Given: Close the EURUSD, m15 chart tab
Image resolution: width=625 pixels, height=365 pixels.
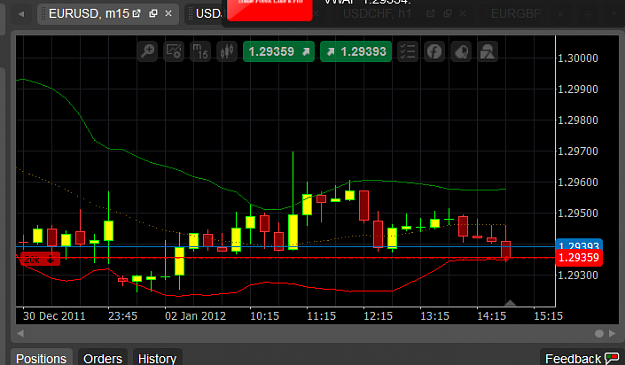Looking at the screenshot, I should pyautogui.click(x=169, y=14).
